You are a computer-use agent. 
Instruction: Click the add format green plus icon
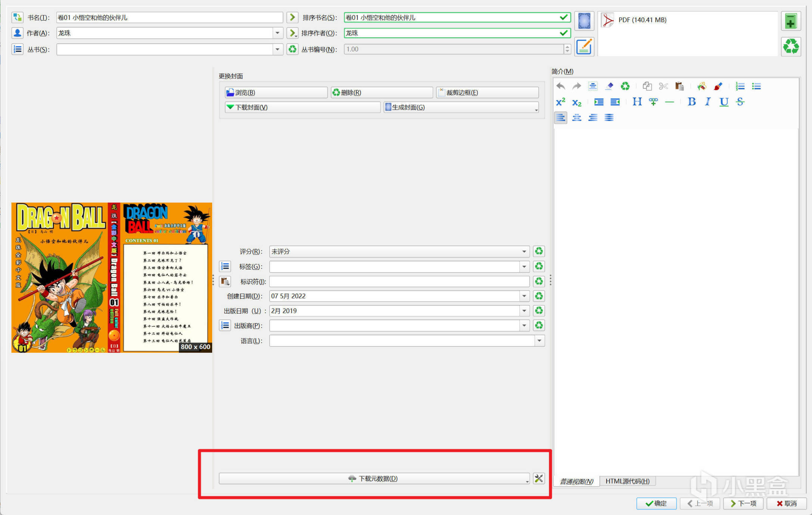790,22
